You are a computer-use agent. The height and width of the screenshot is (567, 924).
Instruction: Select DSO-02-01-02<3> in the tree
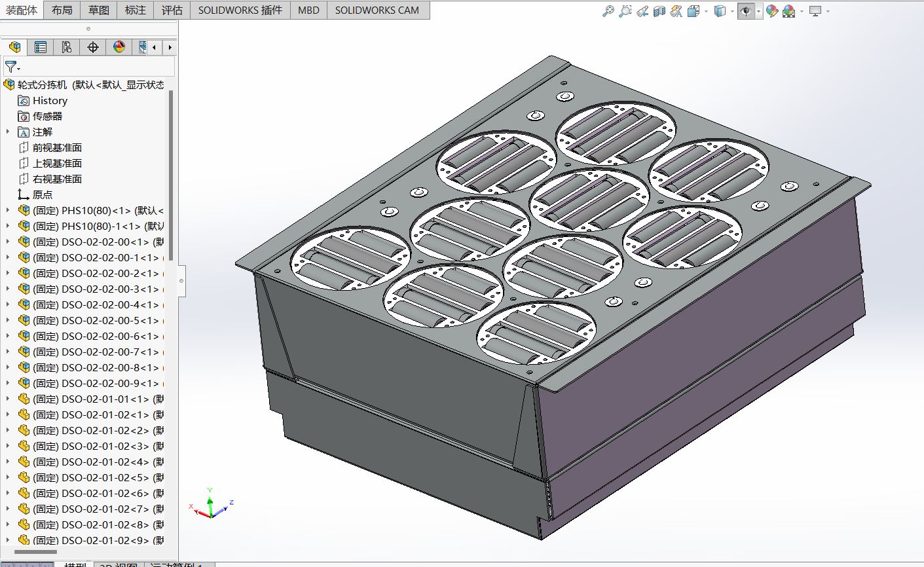point(90,446)
